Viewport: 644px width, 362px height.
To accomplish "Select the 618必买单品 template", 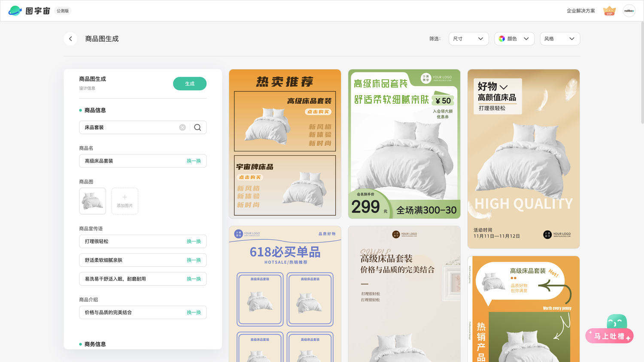I will [x=285, y=294].
